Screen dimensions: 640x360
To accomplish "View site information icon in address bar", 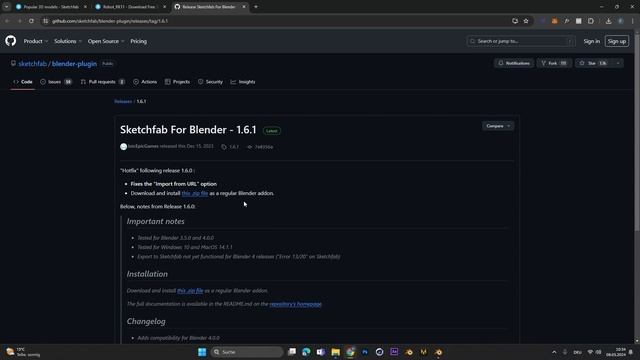I will [46, 21].
